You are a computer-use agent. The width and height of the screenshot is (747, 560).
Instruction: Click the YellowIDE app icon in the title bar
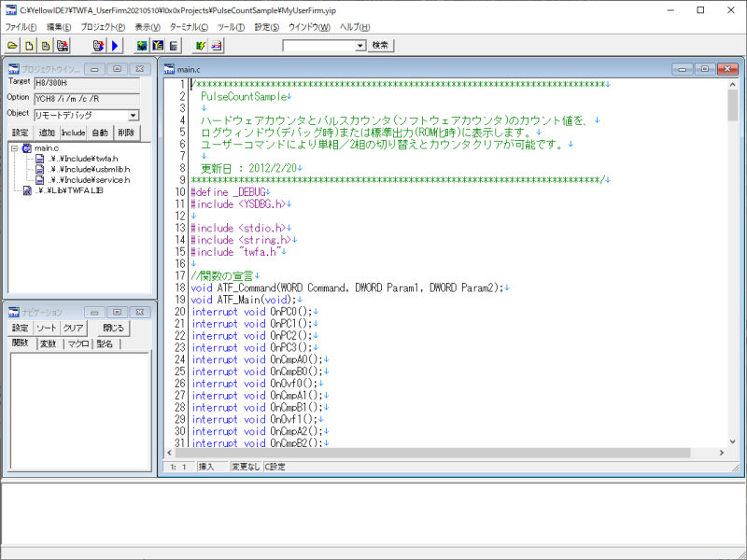(10, 10)
